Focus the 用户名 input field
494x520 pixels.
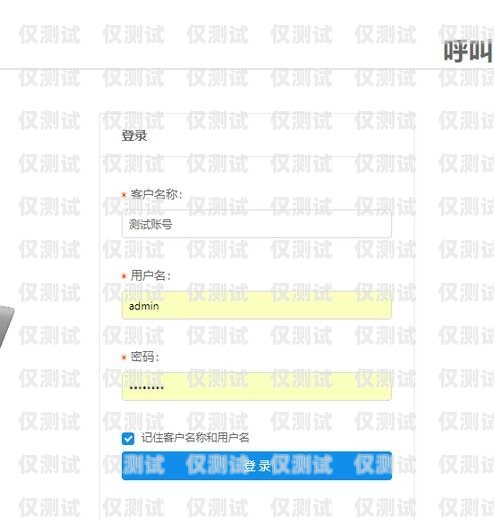[x=257, y=306]
